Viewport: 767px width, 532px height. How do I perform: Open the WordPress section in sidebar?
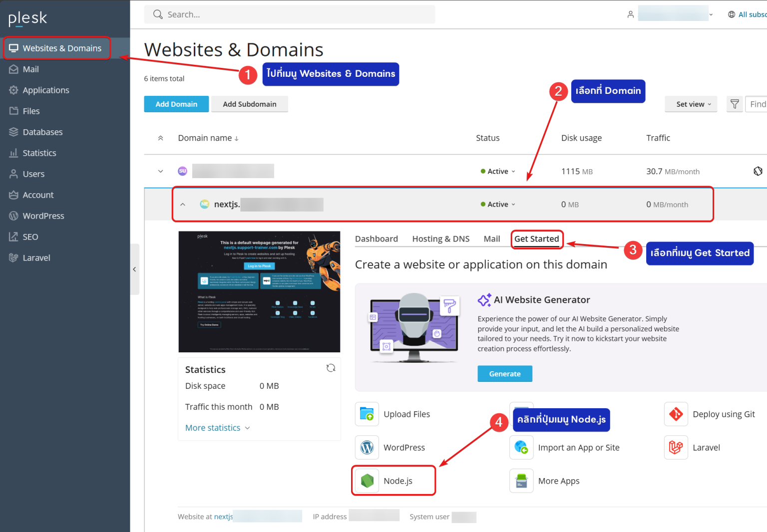[43, 216]
